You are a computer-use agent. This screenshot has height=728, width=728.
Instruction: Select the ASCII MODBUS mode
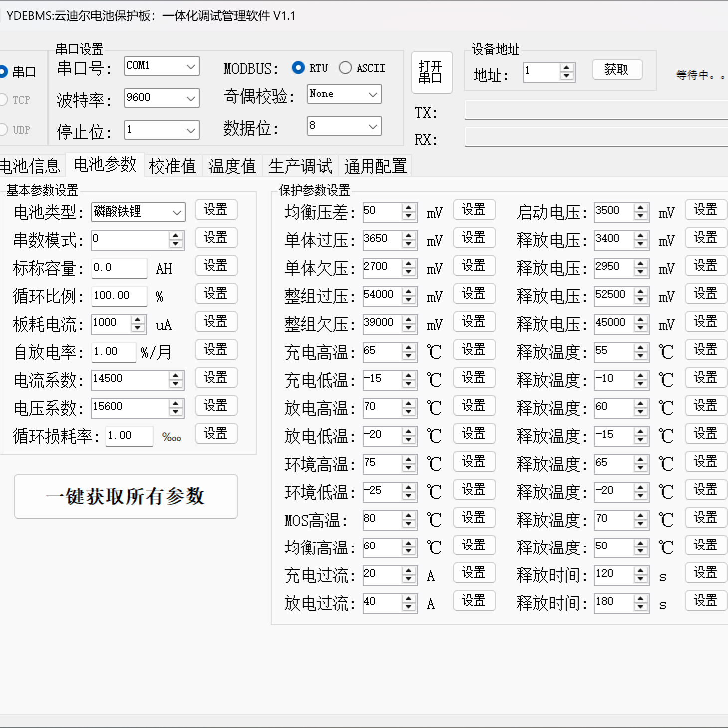point(345,67)
